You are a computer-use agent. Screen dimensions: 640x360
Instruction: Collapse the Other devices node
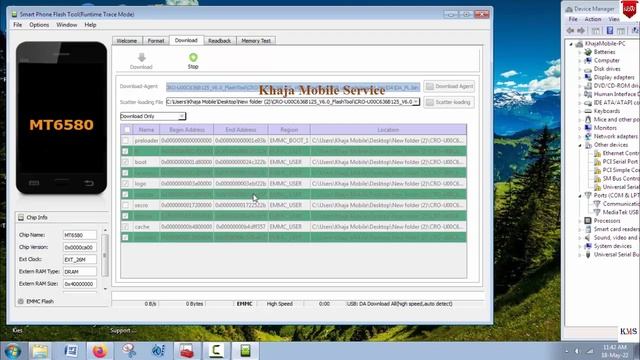tap(580, 145)
